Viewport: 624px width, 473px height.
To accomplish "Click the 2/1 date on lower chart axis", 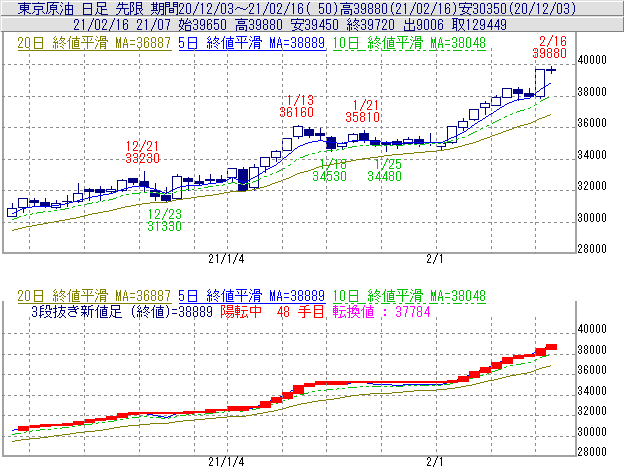I will (435, 462).
